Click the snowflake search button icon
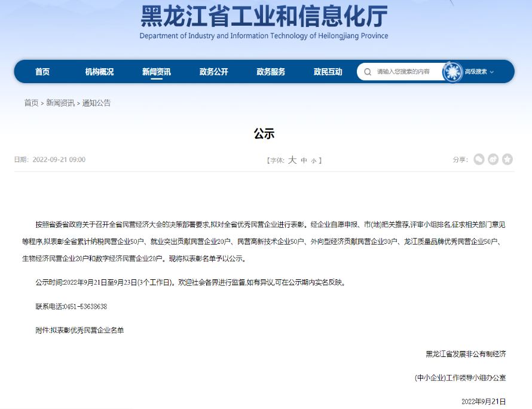 pos(452,72)
